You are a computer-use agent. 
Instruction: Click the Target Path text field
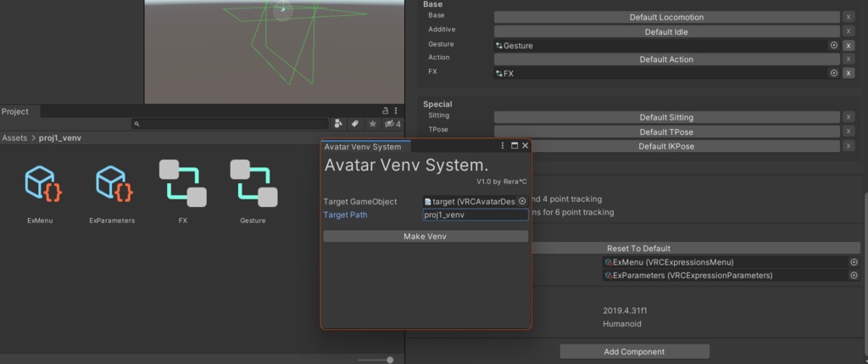(x=476, y=215)
